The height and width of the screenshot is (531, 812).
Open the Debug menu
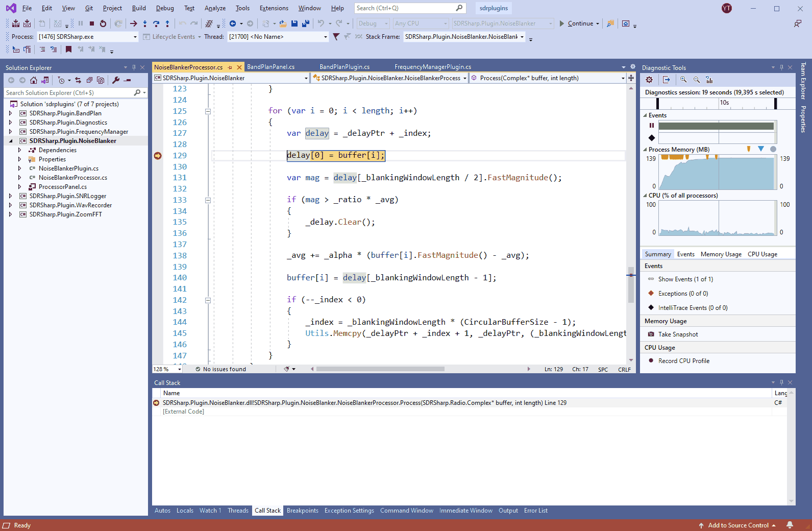[x=165, y=8]
